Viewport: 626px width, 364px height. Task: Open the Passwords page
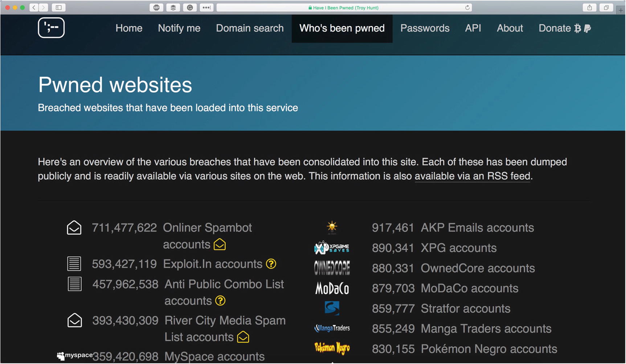click(425, 28)
